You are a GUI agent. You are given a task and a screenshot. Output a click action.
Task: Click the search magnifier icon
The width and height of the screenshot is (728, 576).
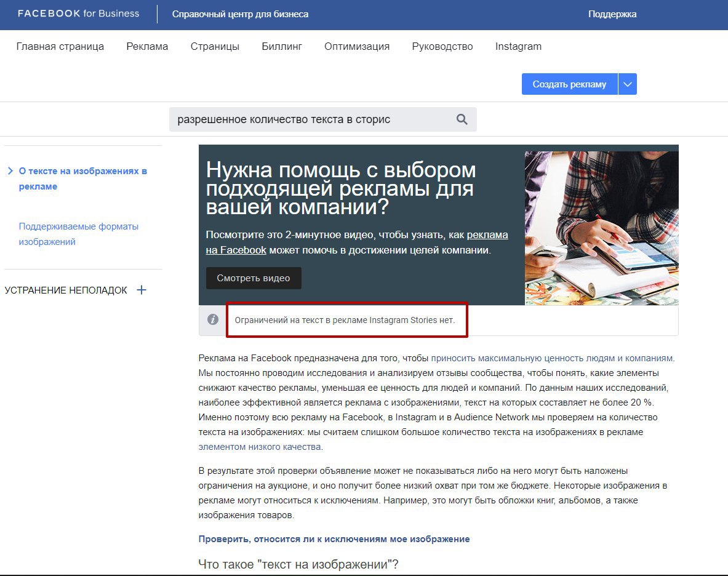coord(462,119)
